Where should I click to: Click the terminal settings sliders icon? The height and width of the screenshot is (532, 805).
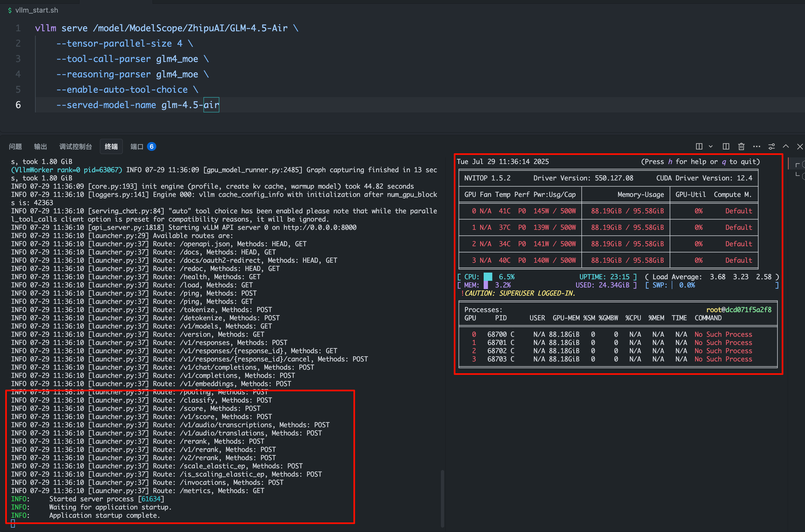[772, 146]
